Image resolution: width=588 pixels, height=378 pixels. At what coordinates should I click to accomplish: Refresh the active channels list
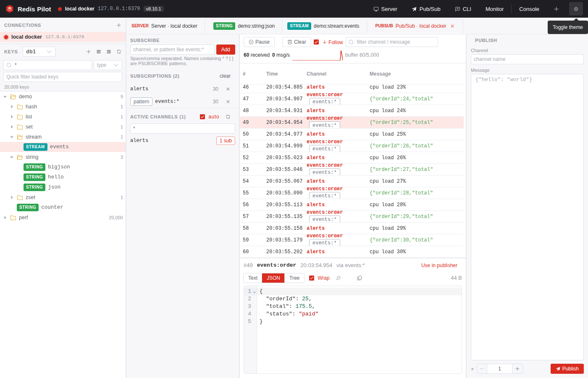pyautogui.click(x=228, y=117)
